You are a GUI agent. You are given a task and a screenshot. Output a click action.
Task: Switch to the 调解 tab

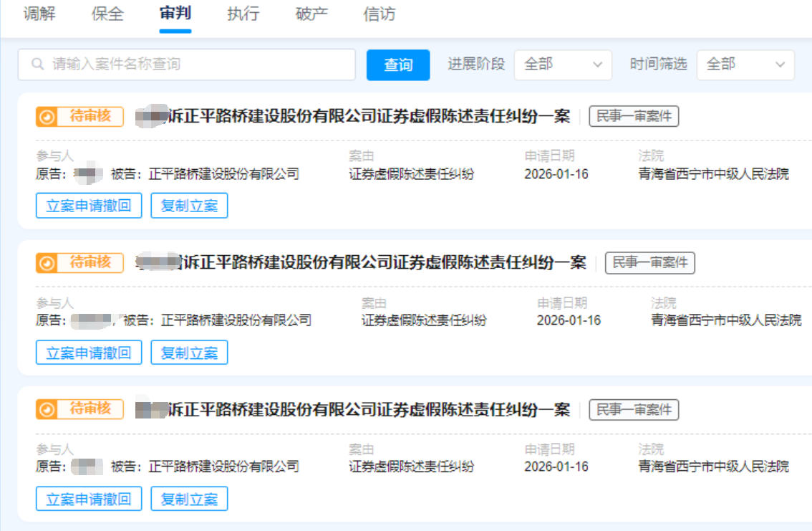[41, 14]
